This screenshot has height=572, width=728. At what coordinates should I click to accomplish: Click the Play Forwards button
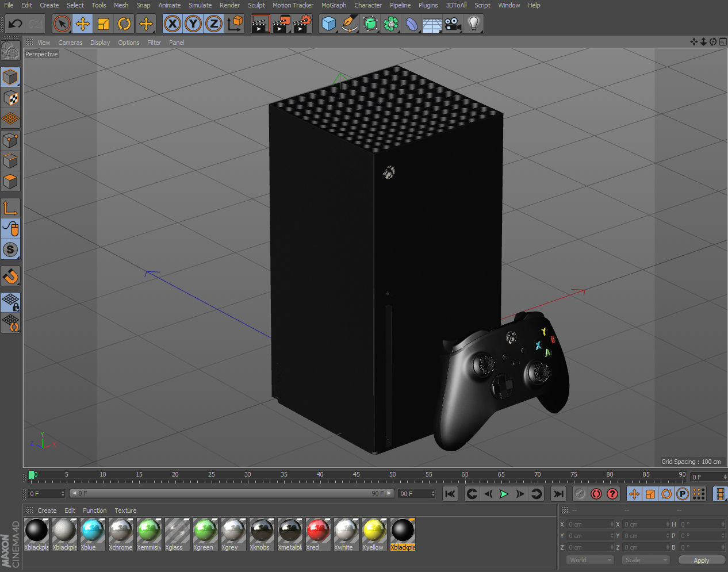point(504,494)
